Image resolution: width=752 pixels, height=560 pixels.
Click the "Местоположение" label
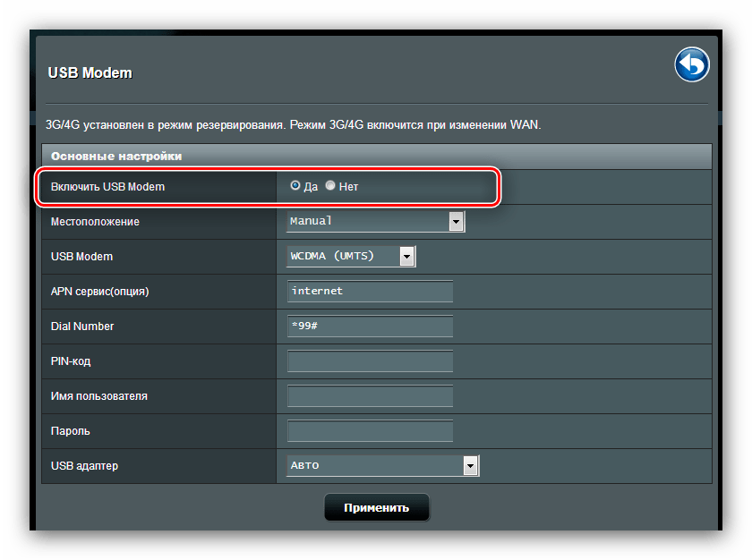click(x=96, y=222)
